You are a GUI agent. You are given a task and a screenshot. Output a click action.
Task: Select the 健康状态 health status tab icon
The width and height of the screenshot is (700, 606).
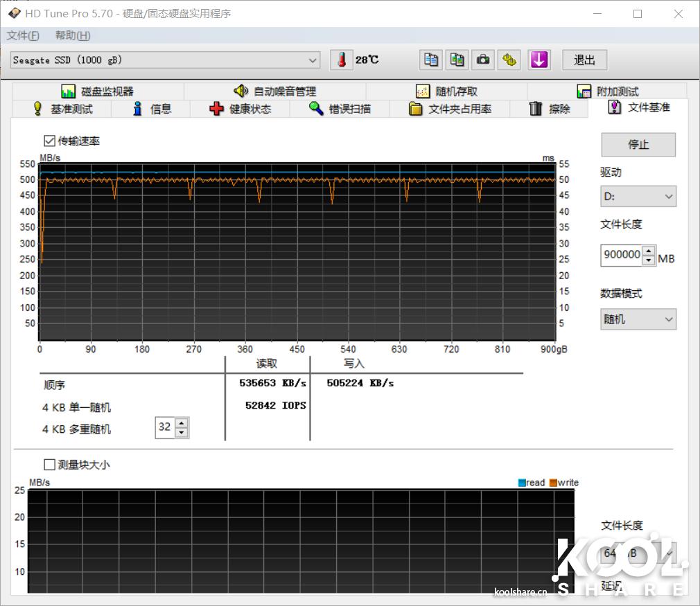tap(216, 108)
